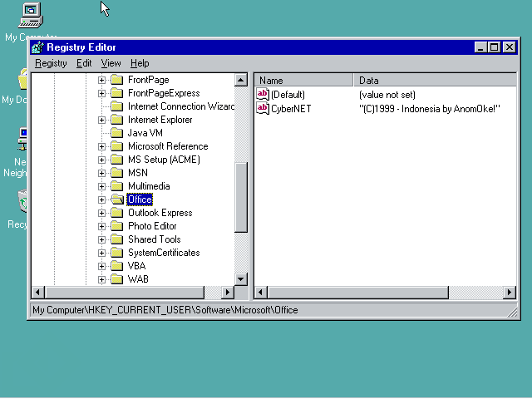Screen dimensions: 532x399
Task: Click the MS Setup (ACME) folder icon
Action: [x=116, y=160]
